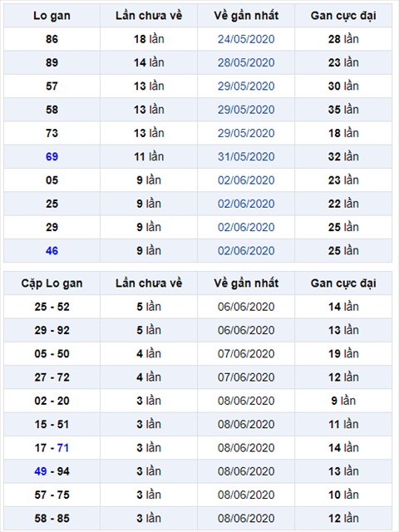
Task: Click the 35 lần cell in row 58
Action: pos(343,110)
